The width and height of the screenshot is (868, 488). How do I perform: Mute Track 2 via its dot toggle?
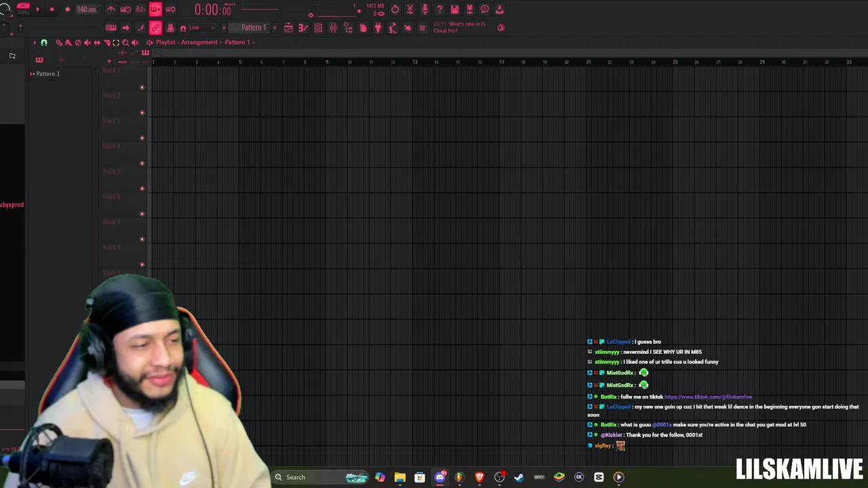click(142, 113)
